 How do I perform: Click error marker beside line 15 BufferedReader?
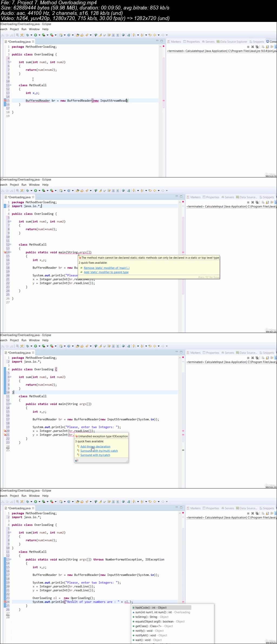[5, 100]
